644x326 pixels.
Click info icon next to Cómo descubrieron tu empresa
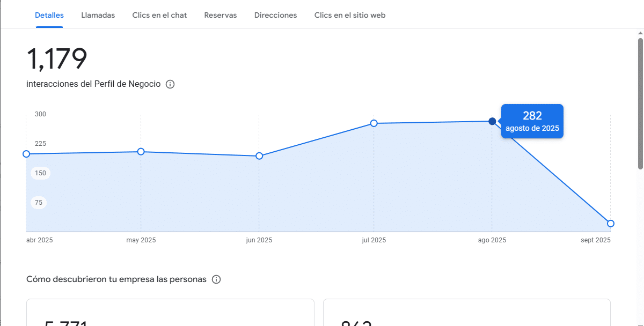[216, 279]
